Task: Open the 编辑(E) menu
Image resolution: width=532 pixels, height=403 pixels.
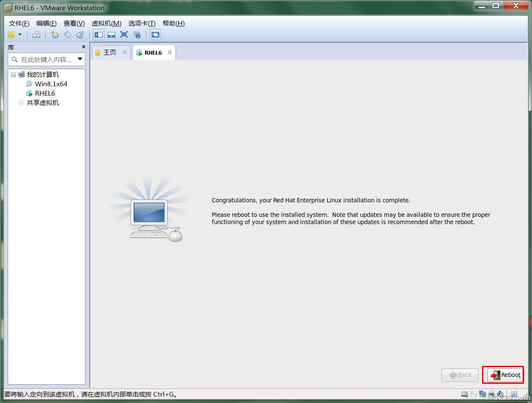Action: tap(47, 23)
